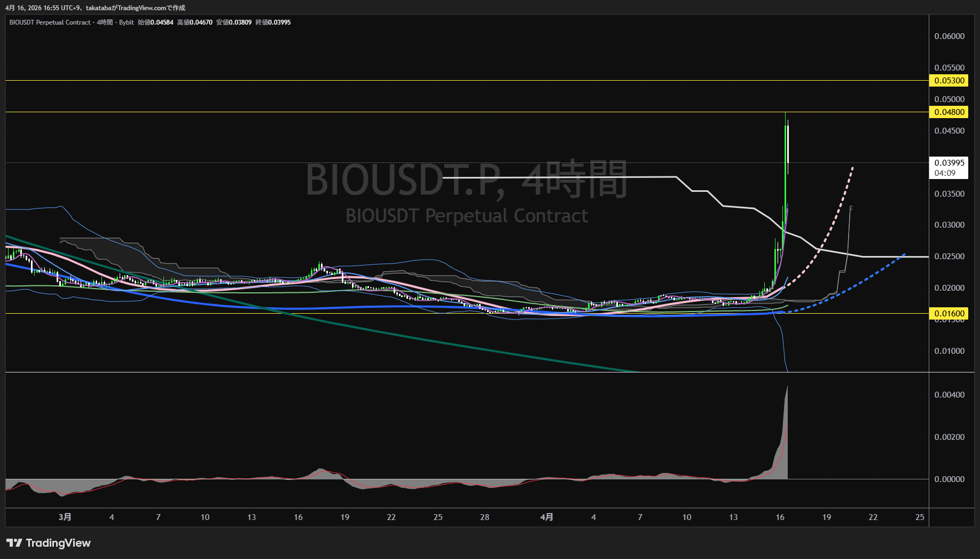Click the TradingView logo at bottom left
980x559 pixels.
pos(49,543)
